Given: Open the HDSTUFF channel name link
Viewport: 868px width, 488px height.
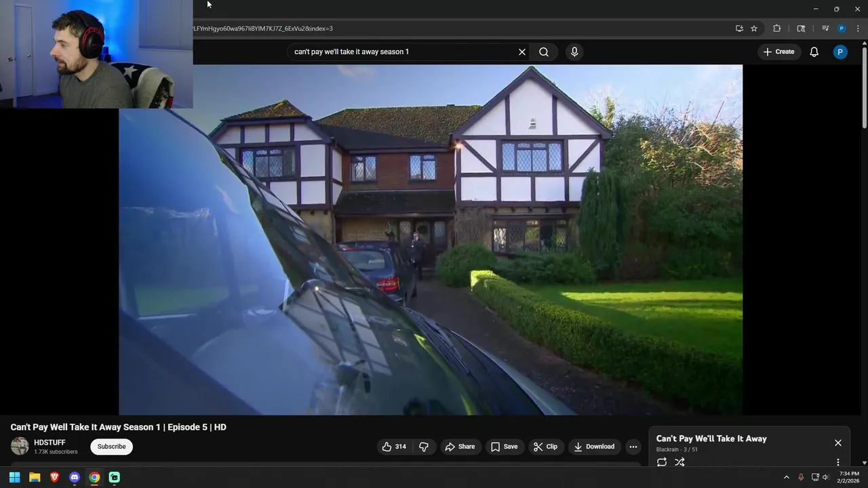Looking at the screenshot, I should (x=50, y=443).
